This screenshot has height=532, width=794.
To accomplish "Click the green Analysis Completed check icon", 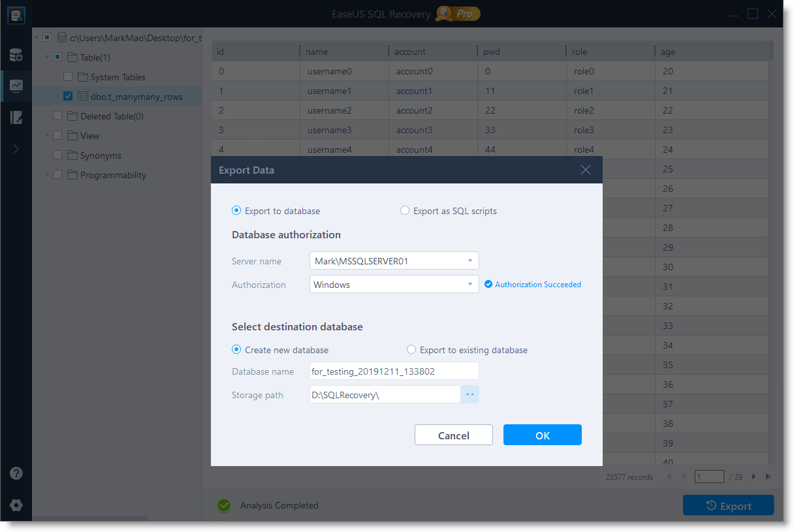I will click(224, 505).
